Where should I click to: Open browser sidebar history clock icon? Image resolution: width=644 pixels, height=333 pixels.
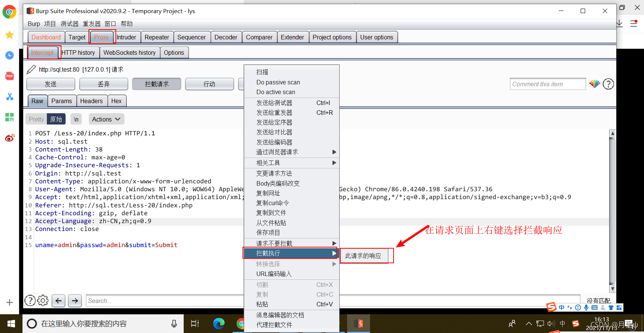point(10,55)
